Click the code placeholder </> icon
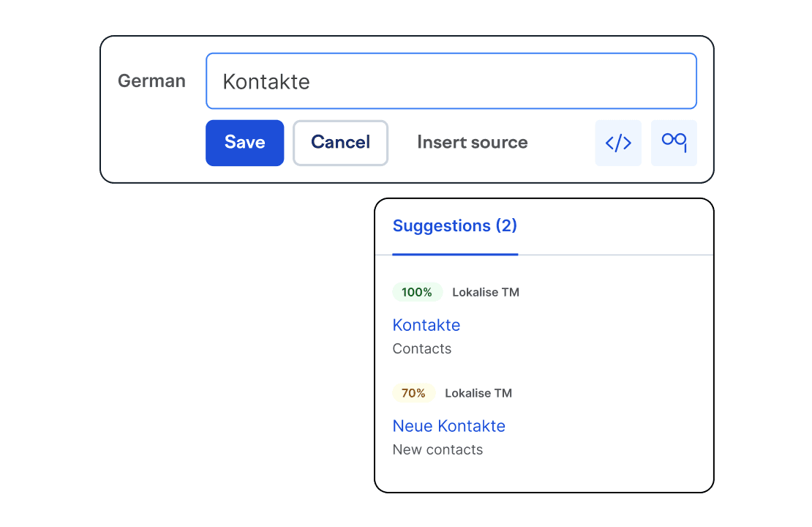Image resolution: width=812 pixels, height=527 pixels. pyautogui.click(x=618, y=143)
